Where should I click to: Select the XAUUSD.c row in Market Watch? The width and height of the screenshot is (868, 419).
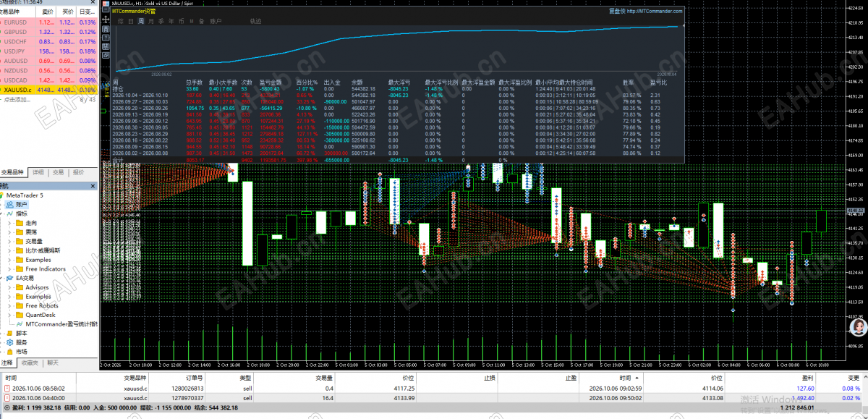(49, 90)
